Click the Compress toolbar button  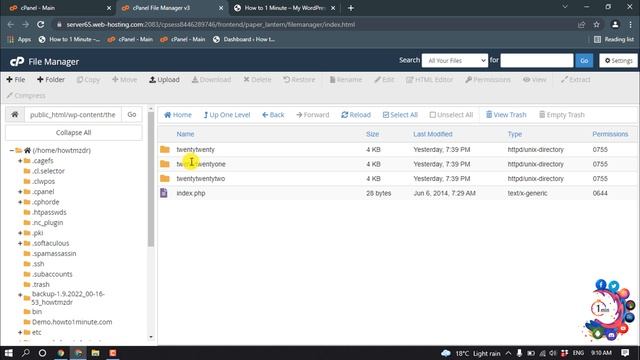point(26,96)
